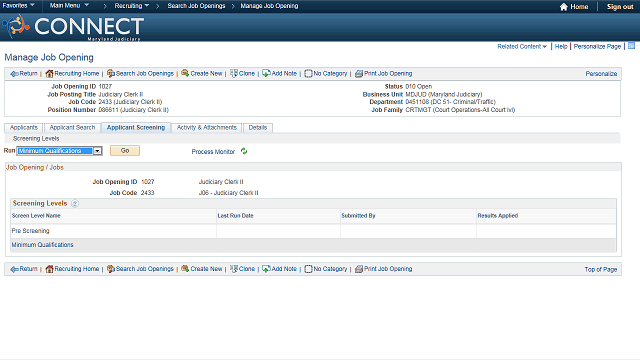
Task: Expand the Related Content menu
Action: [x=522, y=47]
